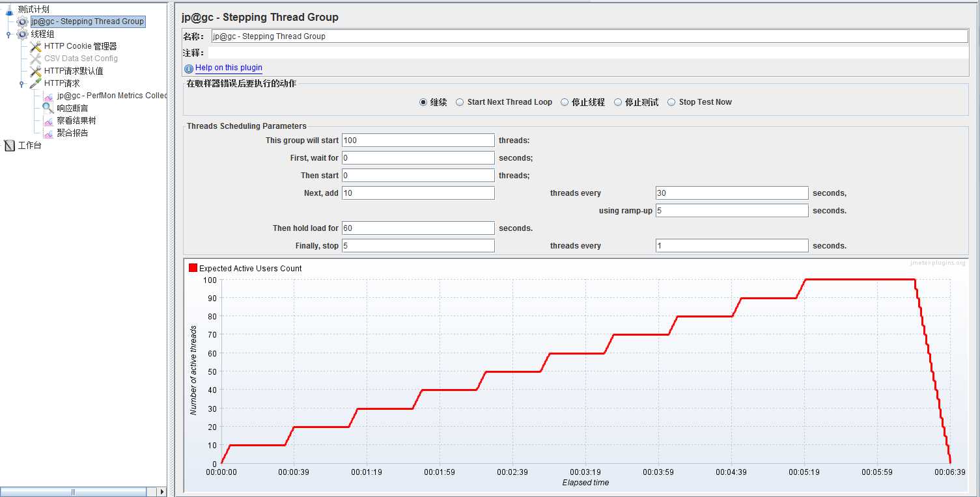Viewport: 980px width, 497px height.
Task: Click the tree panel horizontal scrollbar thumb
Action: [73, 492]
